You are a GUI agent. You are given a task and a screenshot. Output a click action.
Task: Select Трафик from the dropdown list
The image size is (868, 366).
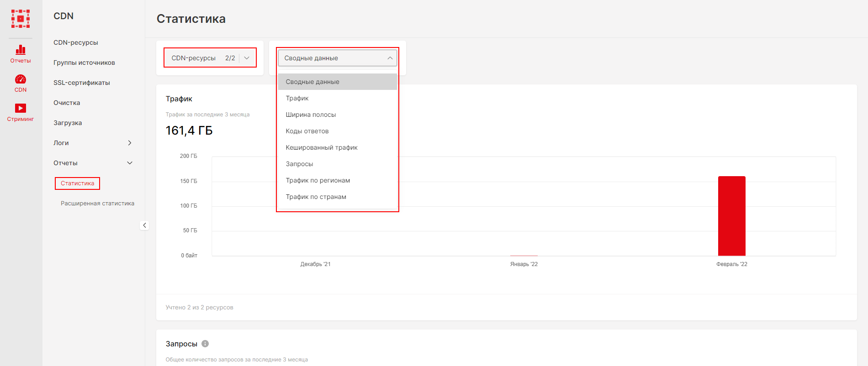click(297, 98)
